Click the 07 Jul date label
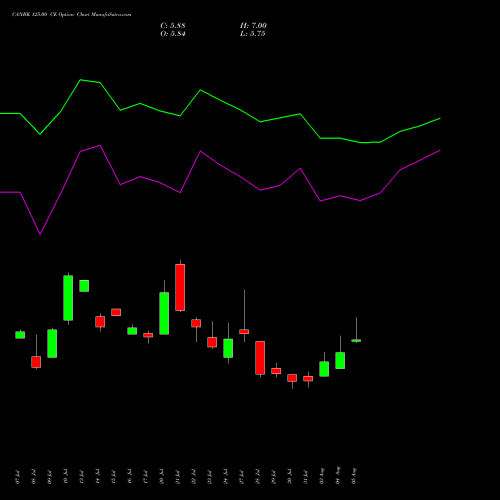 pos(17,477)
